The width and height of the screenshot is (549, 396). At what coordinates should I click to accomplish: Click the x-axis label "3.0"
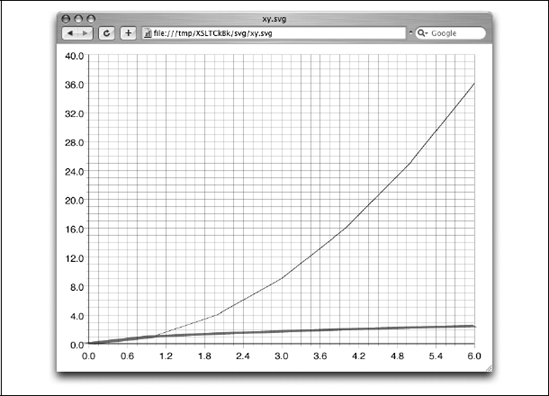[282, 356]
